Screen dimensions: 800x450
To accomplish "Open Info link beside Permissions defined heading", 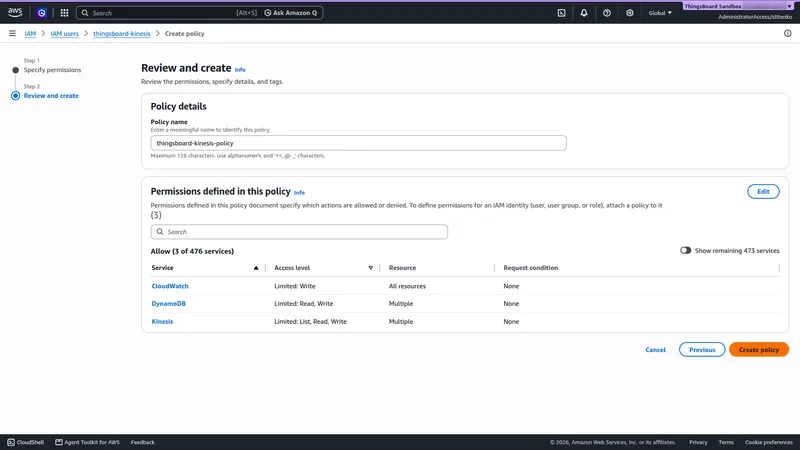I will click(299, 193).
